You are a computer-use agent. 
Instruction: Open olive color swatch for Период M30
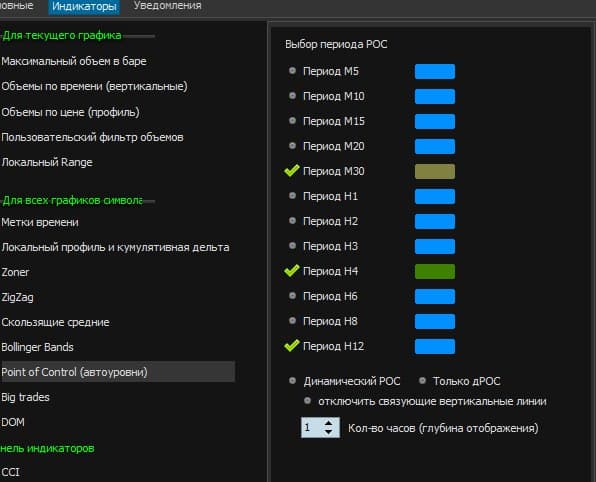[x=435, y=171]
